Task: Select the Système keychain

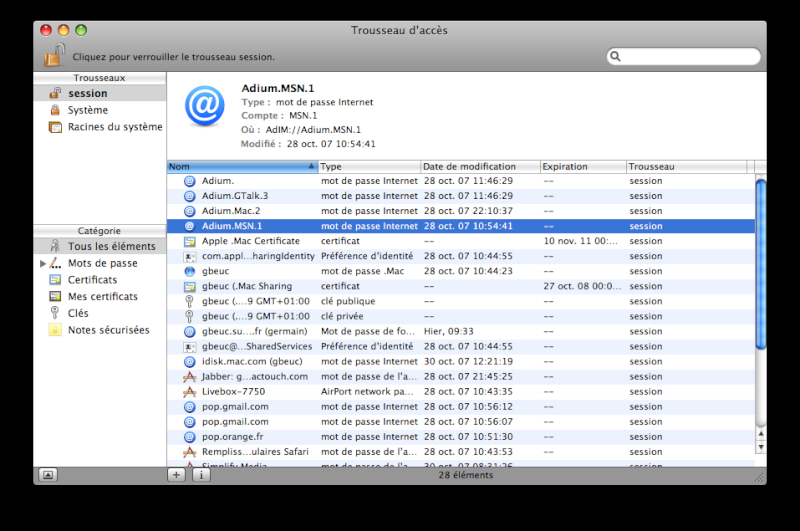Action: pos(99,110)
